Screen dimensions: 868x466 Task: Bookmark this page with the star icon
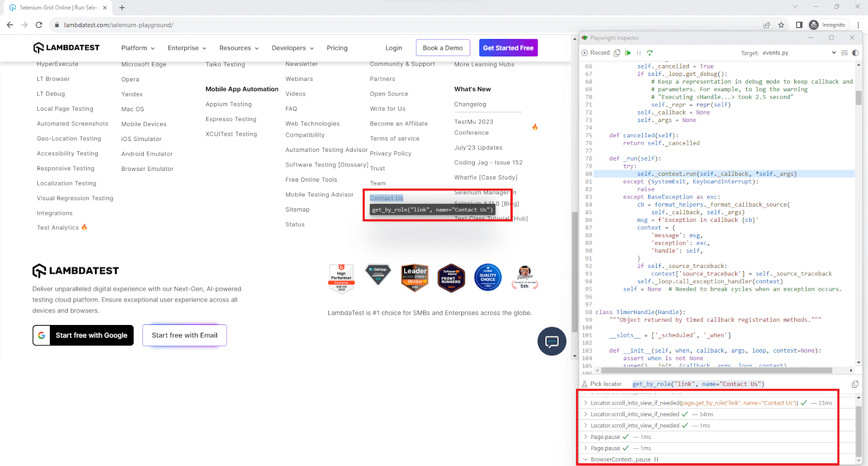(781, 25)
